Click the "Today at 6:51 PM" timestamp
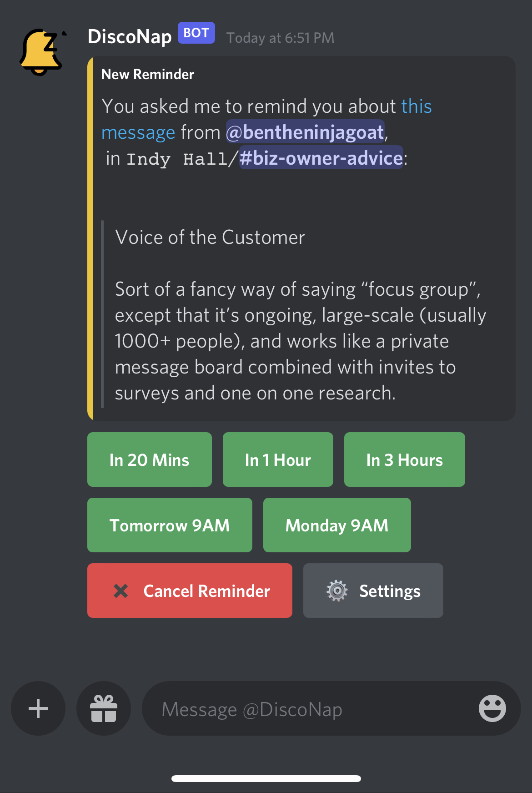Image resolution: width=532 pixels, height=793 pixels. click(280, 38)
